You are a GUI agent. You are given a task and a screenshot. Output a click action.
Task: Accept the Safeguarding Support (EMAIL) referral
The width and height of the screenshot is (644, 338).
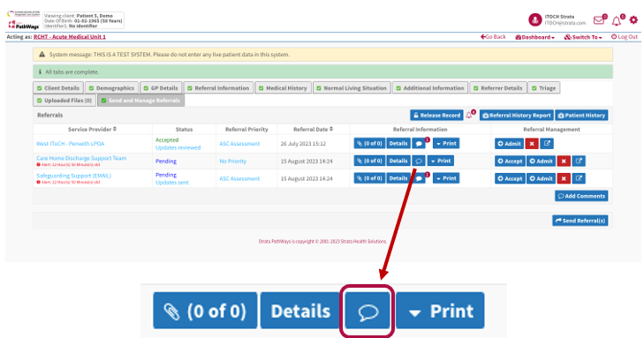point(510,178)
